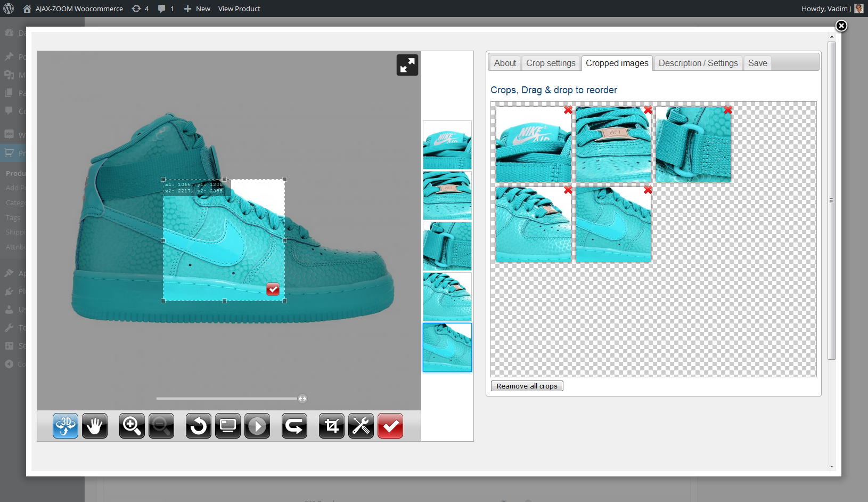Click the bottom-left crop selection handle
The height and width of the screenshot is (502, 868).
[163, 301]
